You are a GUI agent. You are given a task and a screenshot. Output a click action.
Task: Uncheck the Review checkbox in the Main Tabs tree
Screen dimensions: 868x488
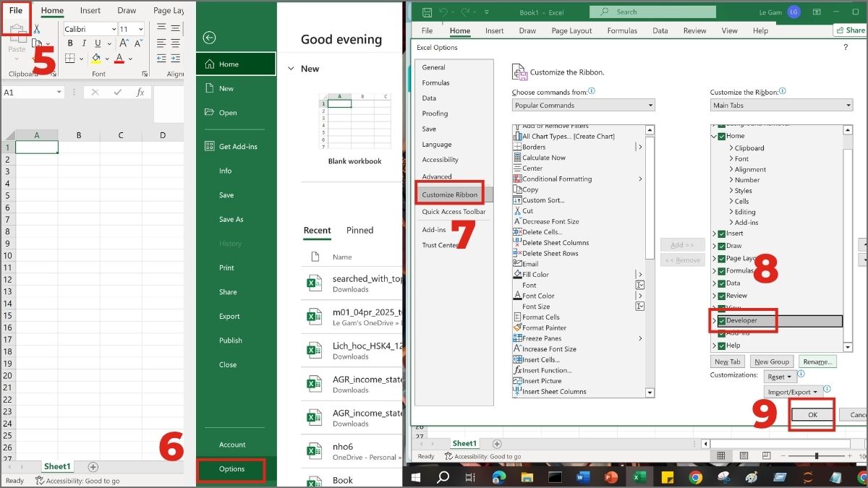coord(722,296)
